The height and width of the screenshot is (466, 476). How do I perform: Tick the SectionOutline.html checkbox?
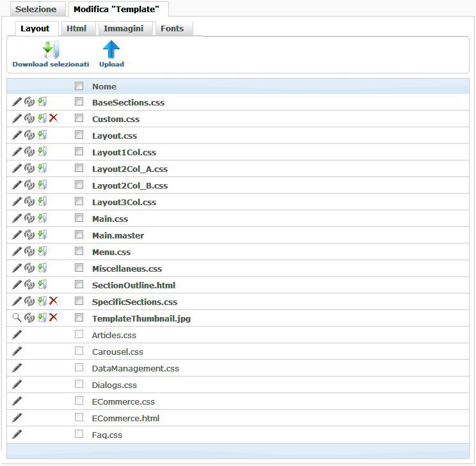pyautogui.click(x=79, y=284)
